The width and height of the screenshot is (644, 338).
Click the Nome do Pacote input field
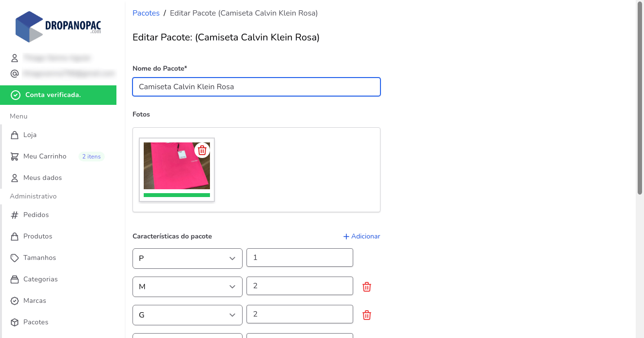256,87
